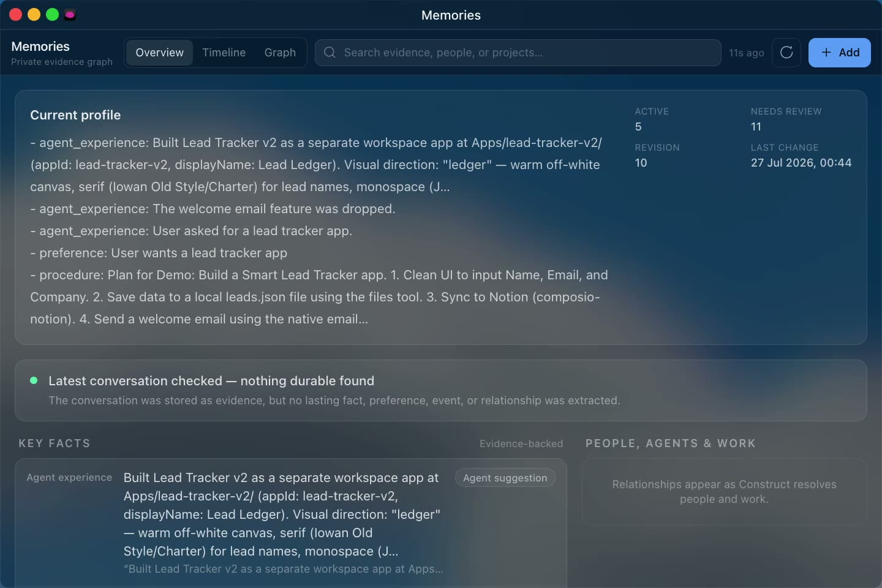This screenshot has height=588, width=882.
Task: Click the app icon beside window controls
Action: tap(70, 15)
